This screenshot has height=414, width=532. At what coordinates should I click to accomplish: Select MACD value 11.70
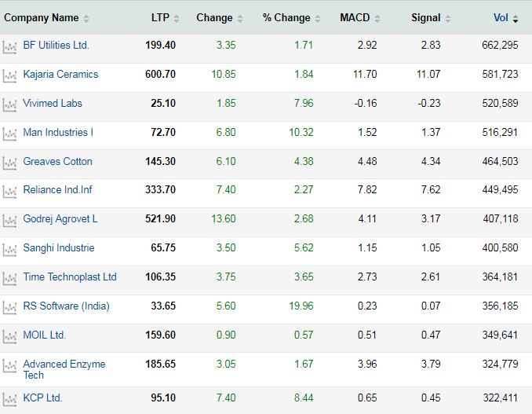click(x=365, y=75)
